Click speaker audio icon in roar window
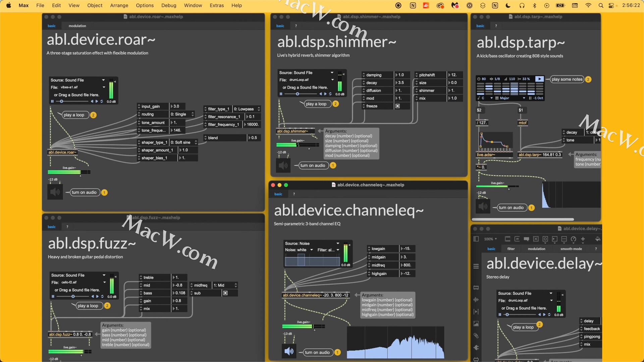 (55, 192)
